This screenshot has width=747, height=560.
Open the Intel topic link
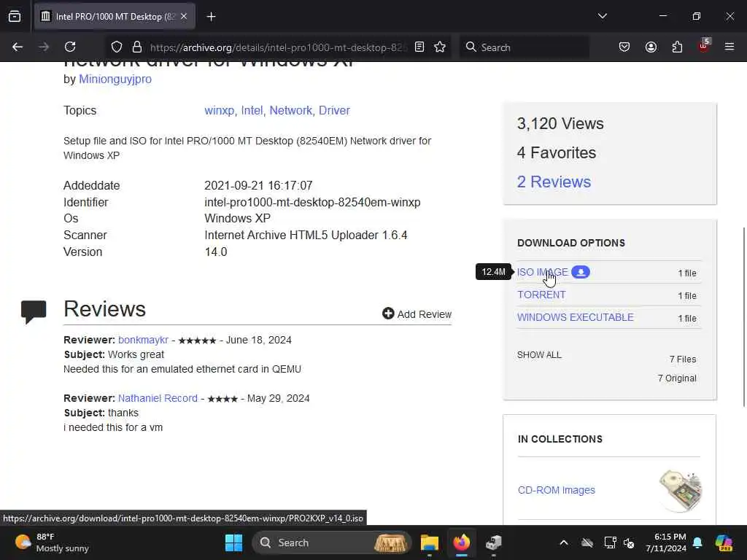(252, 111)
